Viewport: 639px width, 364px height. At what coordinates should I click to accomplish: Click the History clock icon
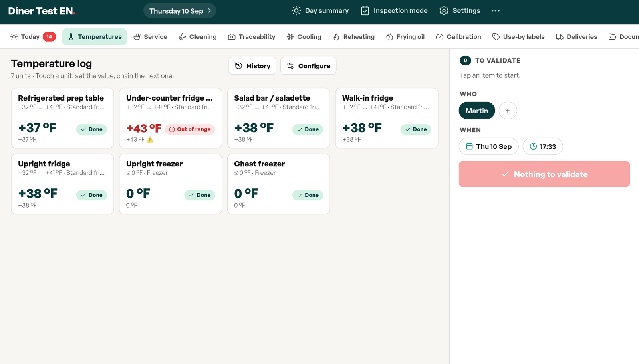[x=239, y=66]
